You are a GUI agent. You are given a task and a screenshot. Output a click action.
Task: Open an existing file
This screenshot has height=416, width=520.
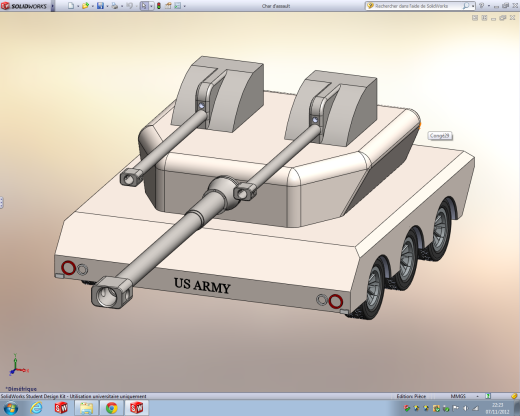pyautogui.click(x=85, y=6)
